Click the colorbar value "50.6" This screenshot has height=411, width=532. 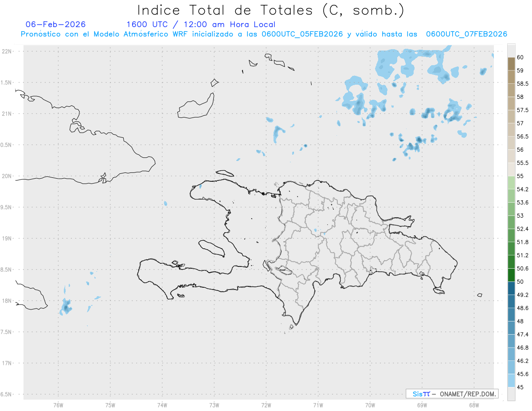coord(523,268)
